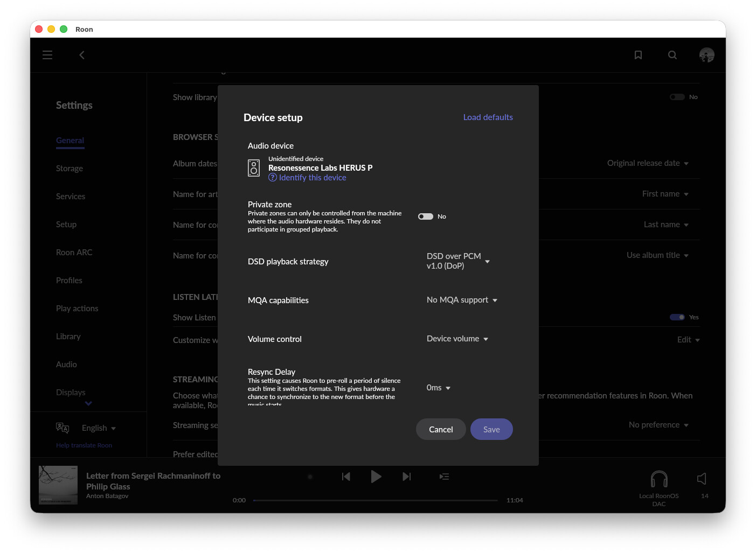Image resolution: width=756 pixels, height=553 pixels.
Task: Open the play queue
Action: 445,477
